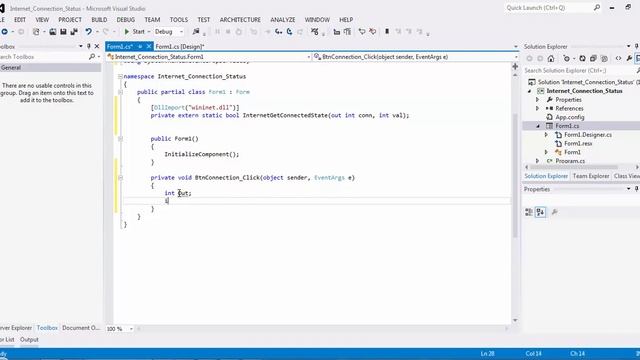Open the Toolbox window options dropdown
Viewport: 640px width, 360px height.
[x=80, y=46]
